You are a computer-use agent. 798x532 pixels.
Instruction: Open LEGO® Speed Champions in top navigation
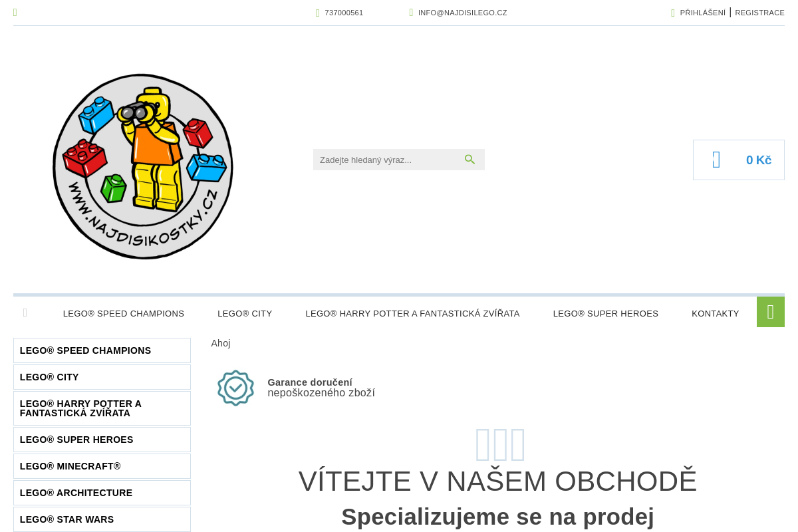124,313
